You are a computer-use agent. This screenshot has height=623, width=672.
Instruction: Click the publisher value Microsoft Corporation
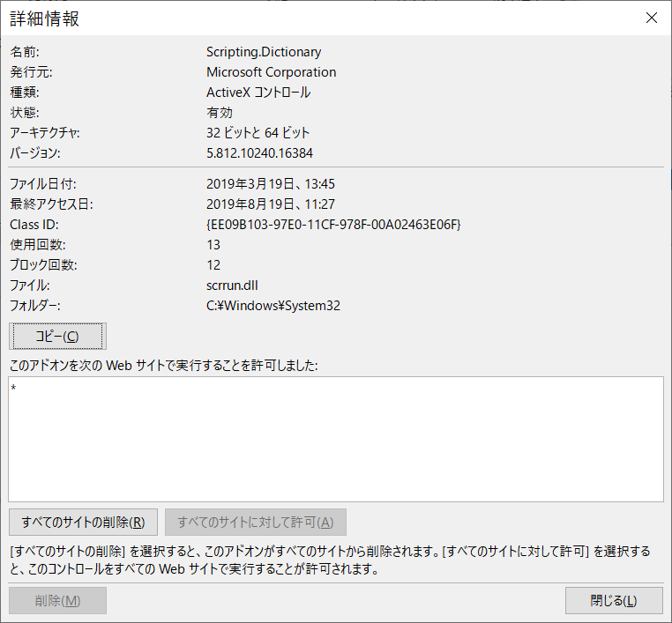[271, 72]
